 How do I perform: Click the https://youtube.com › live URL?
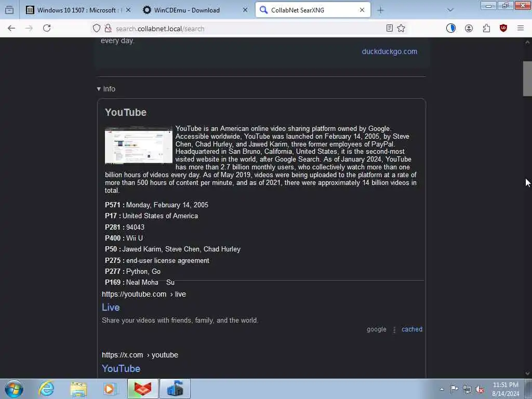144,294
